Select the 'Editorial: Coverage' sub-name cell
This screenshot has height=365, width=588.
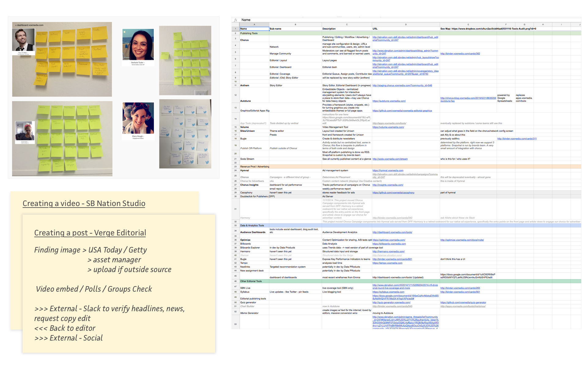(x=295, y=72)
